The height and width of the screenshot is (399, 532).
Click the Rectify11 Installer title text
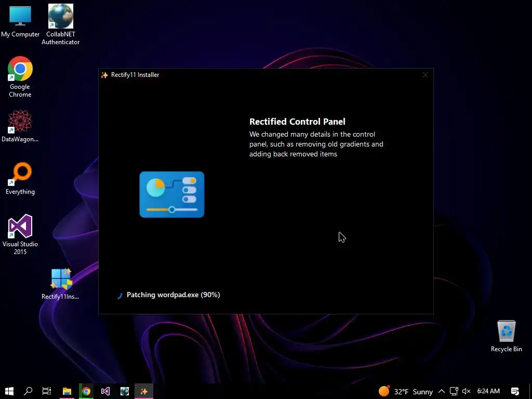click(135, 75)
